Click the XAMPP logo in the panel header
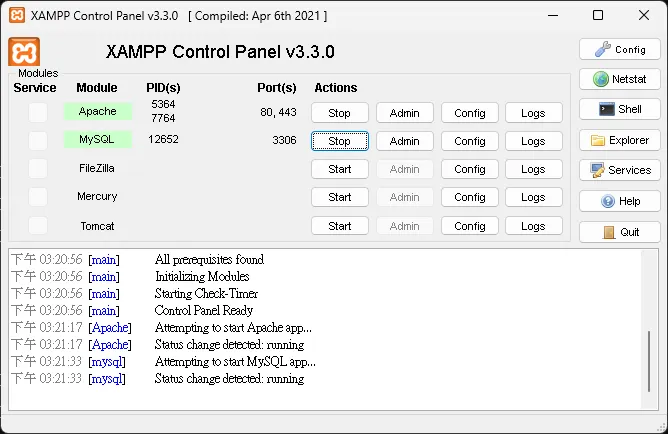 (24, 52)
